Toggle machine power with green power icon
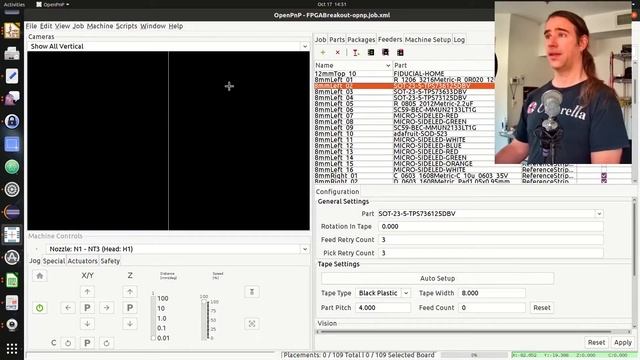 click(40, 308)
